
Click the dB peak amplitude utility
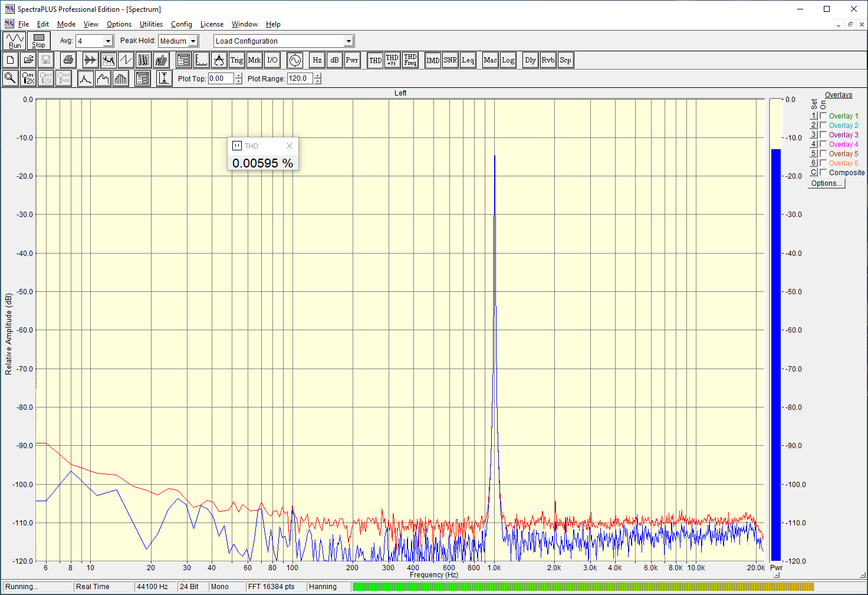(x=335, y=60)
